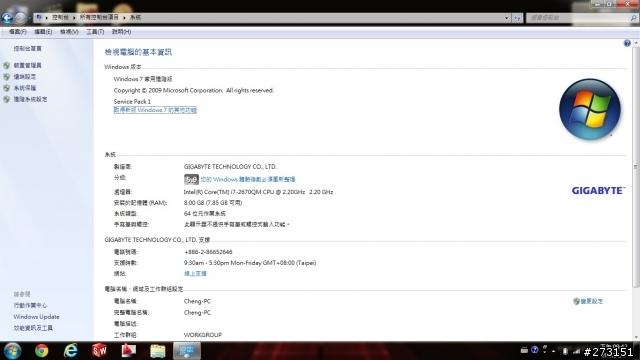Follow the 取得新版 Windows 7 link

click(x=155, y=110)
